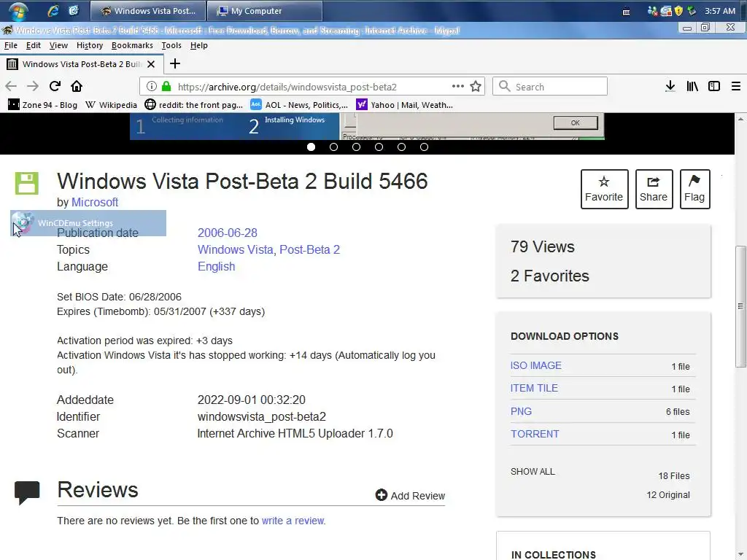This screenshot has width=747, height=560.
Task: Switch to the My Computer taskbar window
Action: point(264,10)
